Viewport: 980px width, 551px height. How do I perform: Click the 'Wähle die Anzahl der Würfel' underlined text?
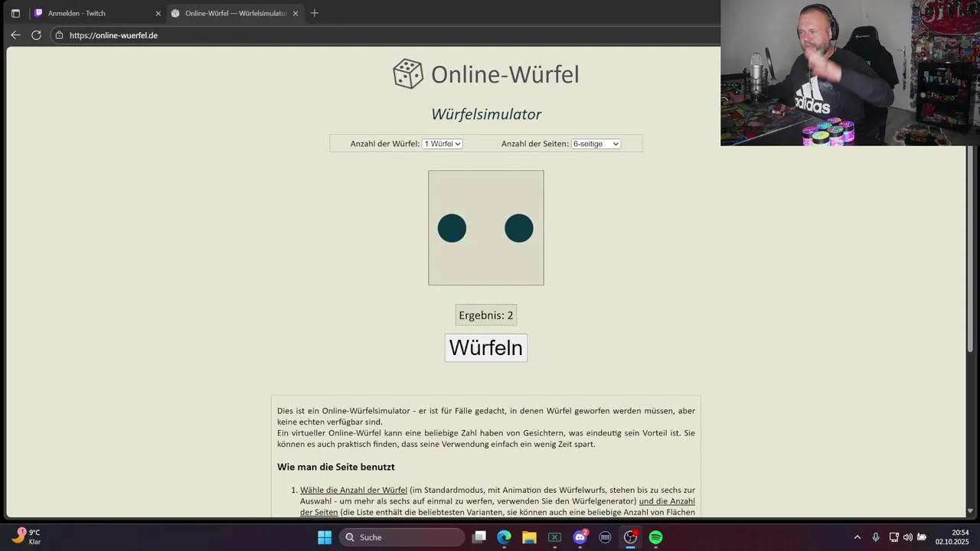pos(354,490)
